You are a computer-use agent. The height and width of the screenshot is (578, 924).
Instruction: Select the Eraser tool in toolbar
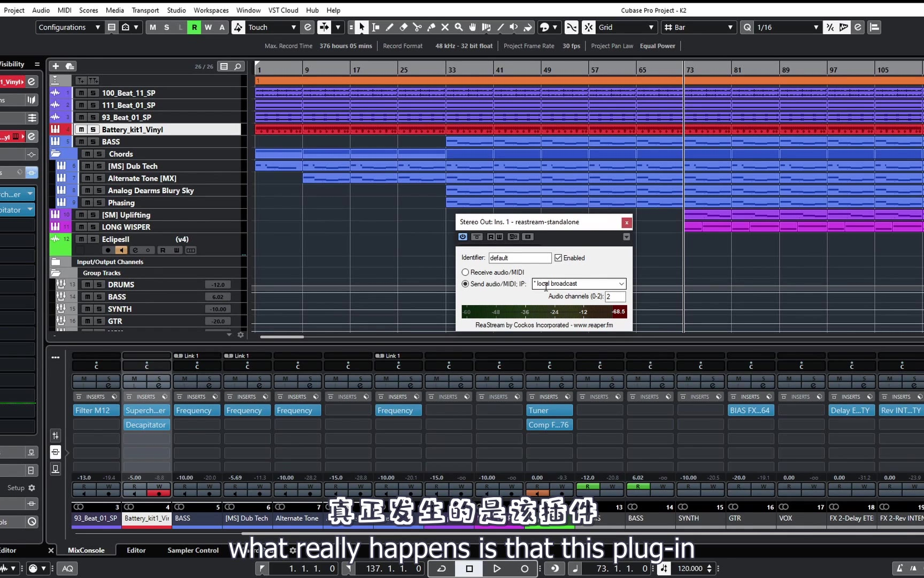(403, 27)
